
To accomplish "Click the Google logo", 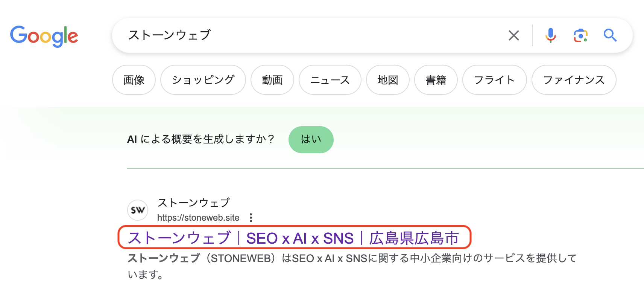I will coord(44,36).
